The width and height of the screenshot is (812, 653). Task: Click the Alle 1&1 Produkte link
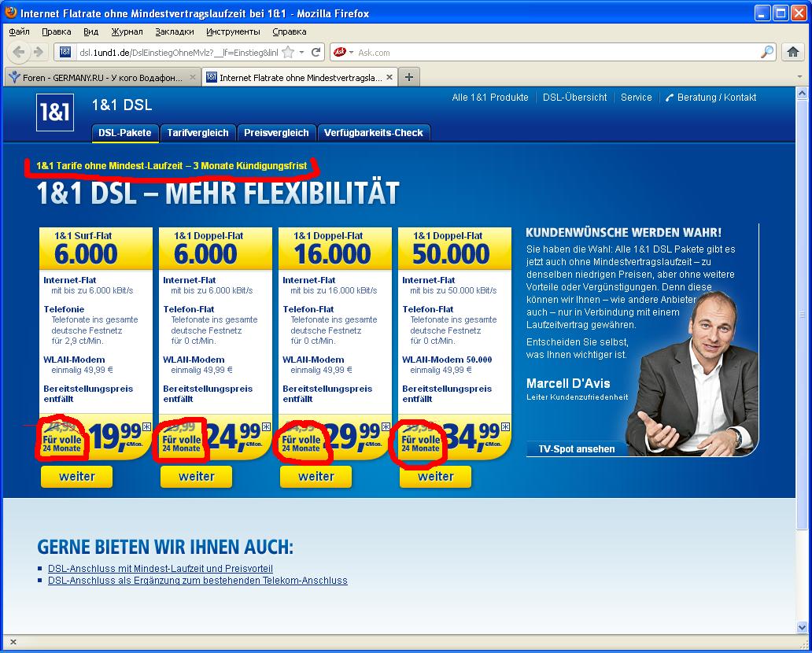click(490, 98)
